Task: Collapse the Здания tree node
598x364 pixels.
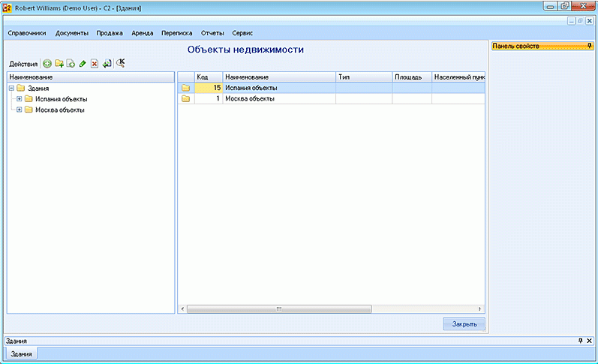Action: coord(11,88)
